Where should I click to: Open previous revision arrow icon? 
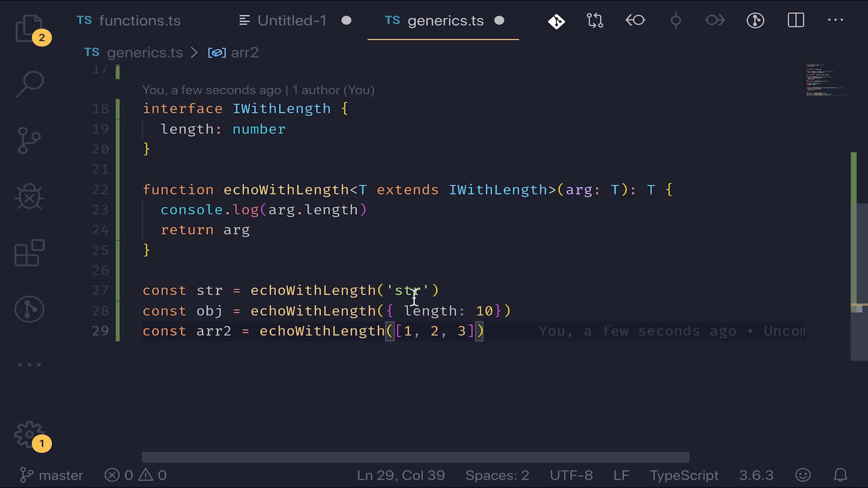[635, 20]
